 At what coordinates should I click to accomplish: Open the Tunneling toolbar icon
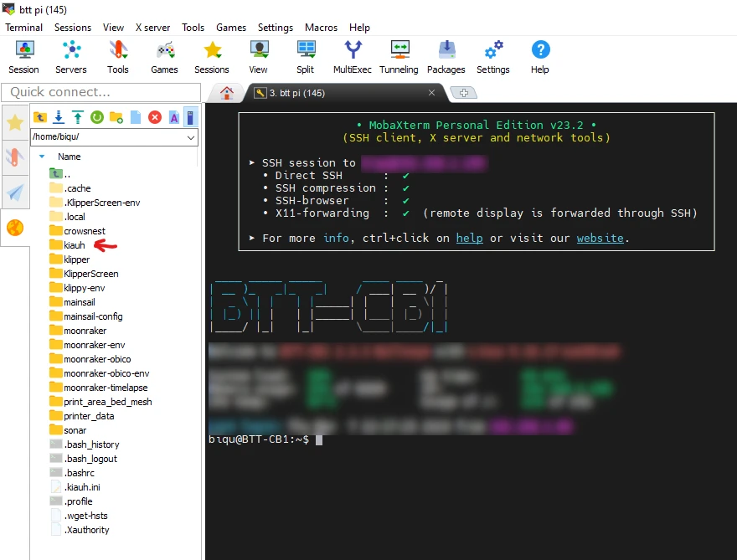pos(399,57)
